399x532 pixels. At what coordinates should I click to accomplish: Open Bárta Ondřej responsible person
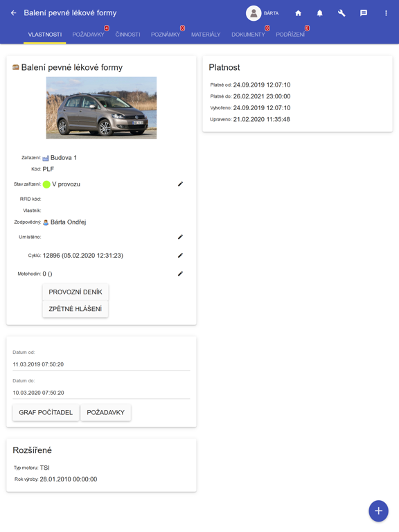click(x=68, y=222)
